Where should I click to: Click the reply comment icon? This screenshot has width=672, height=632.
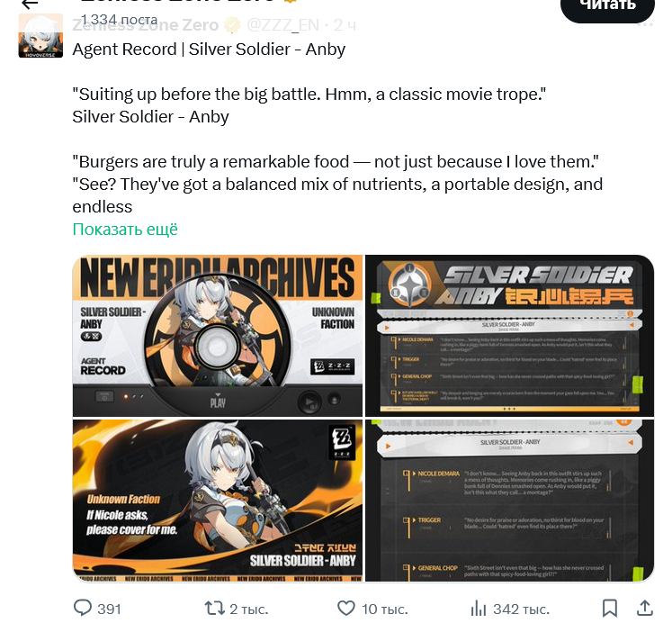(x=83, y=608)
